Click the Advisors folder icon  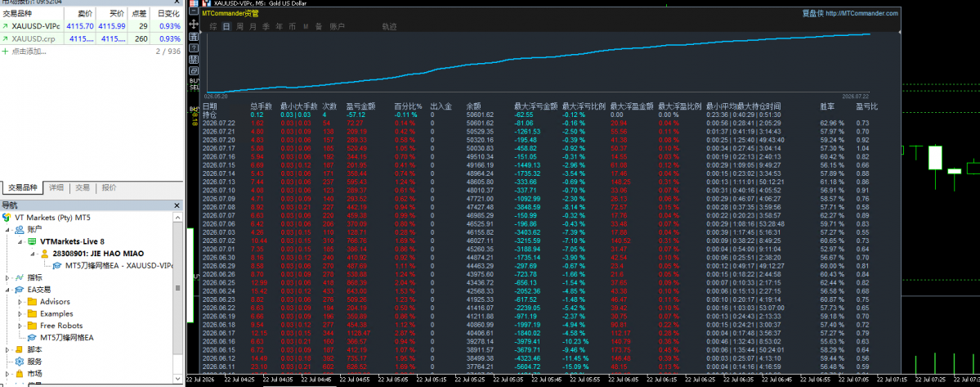click(33, 302)
